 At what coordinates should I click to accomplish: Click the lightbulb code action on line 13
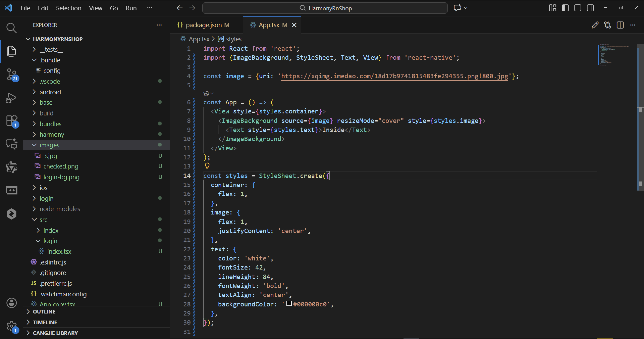(x=207, y=166)
